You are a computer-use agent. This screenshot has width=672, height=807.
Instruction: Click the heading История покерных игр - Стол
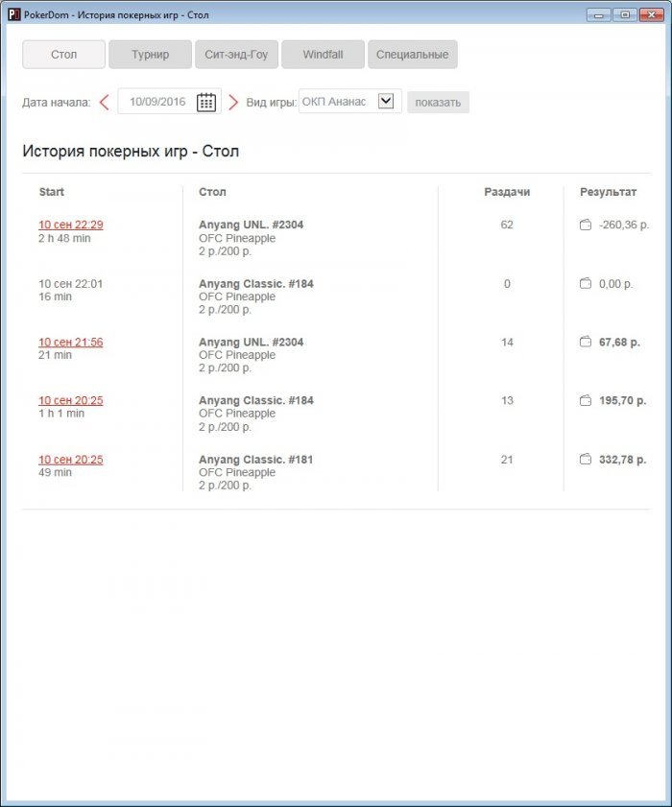coord(131,152)
